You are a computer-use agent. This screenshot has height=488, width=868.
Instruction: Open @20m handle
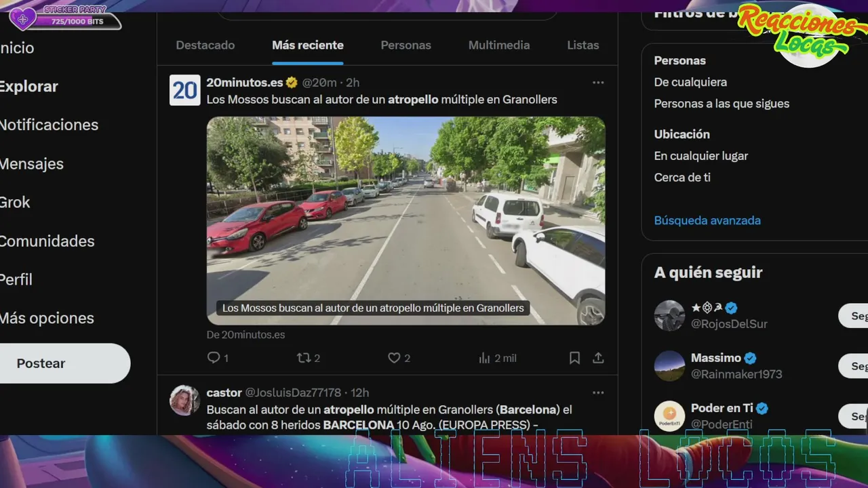click(319, 83)
